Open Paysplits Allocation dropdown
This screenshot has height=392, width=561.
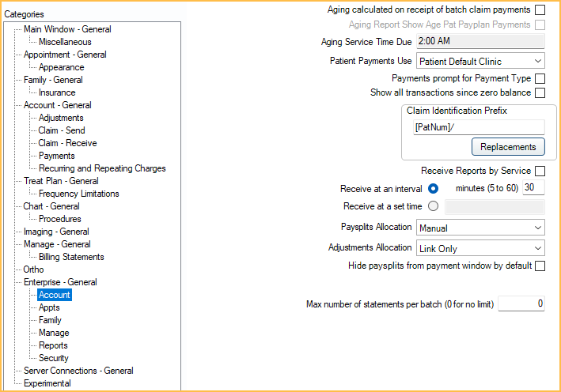pyautogui.click(x=480, y=228)
